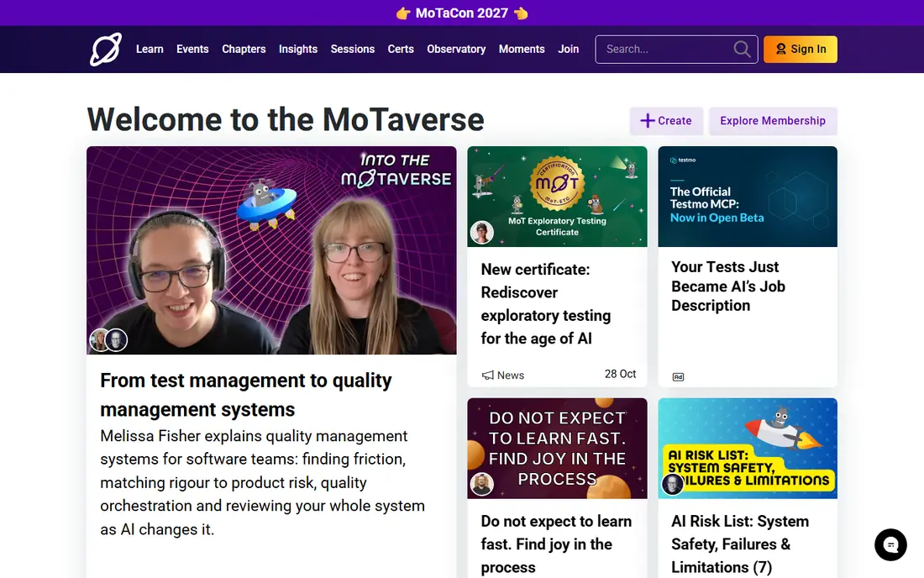Click the 'Welcome to the MoTaverse' heading
Image resolution: width=924 pixels, height=578 pixels.
286,119
